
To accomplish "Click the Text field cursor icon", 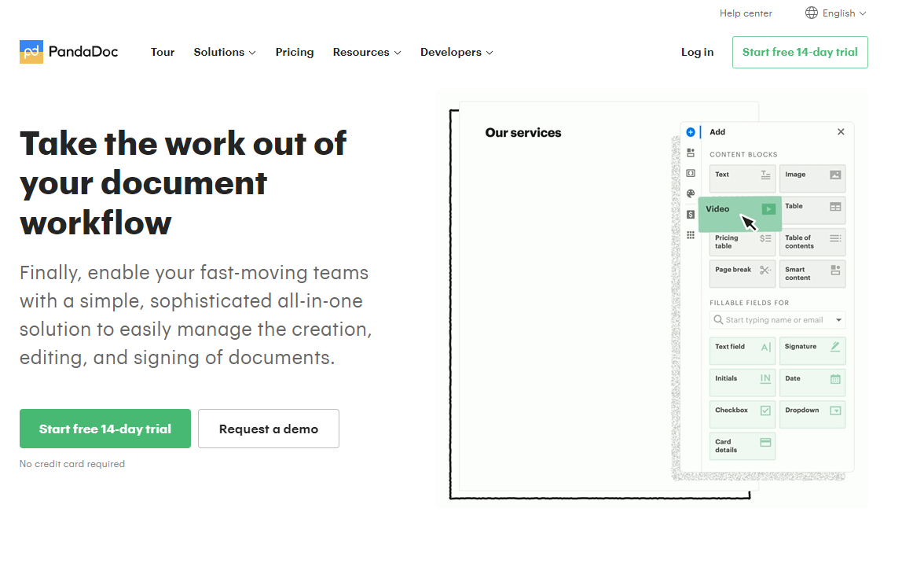I will pyautogui.click(x=765, y=348).
